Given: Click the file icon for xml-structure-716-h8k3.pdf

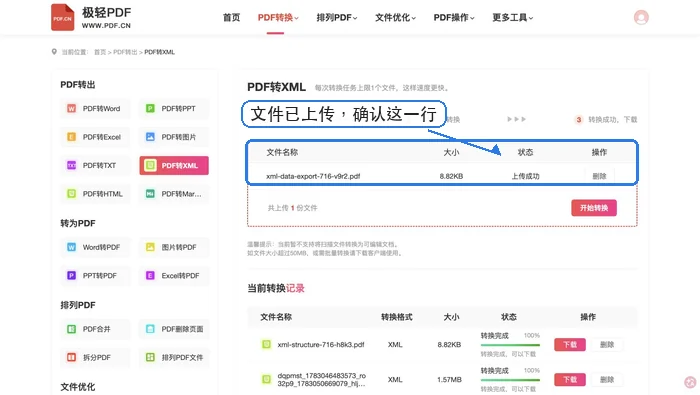Looking at the screenshot, I should tap(267, 345).
